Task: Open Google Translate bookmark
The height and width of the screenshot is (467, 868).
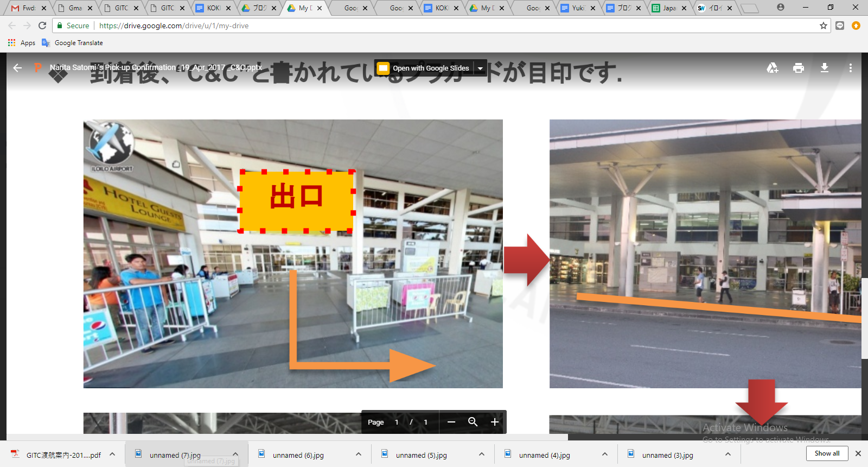Action: pyautogui.click(x=73, y=43)
